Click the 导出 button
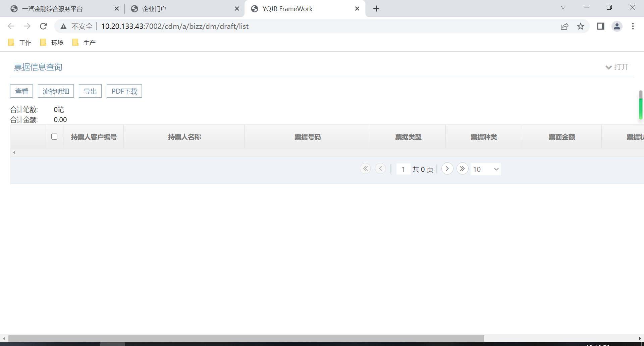644x346 pixels. click(x=90, y=91)
